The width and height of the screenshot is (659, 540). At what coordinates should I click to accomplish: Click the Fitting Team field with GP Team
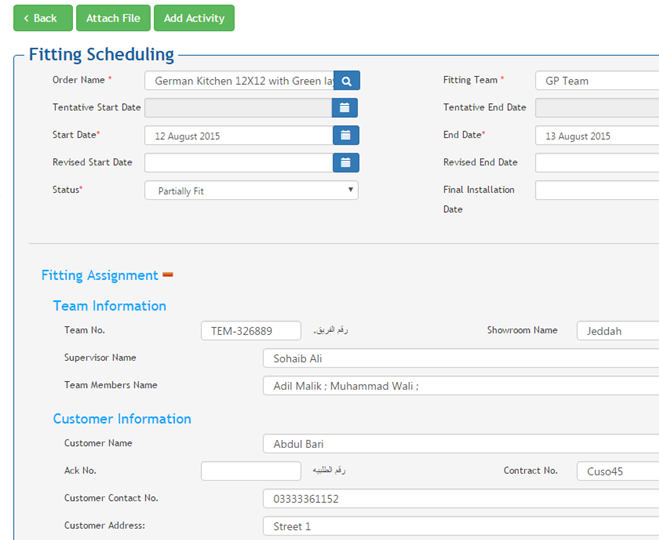click(596, 81)
